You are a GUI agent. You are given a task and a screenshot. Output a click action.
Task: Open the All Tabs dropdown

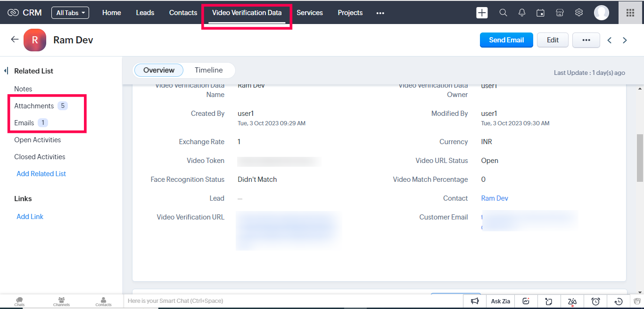[70, 13]
